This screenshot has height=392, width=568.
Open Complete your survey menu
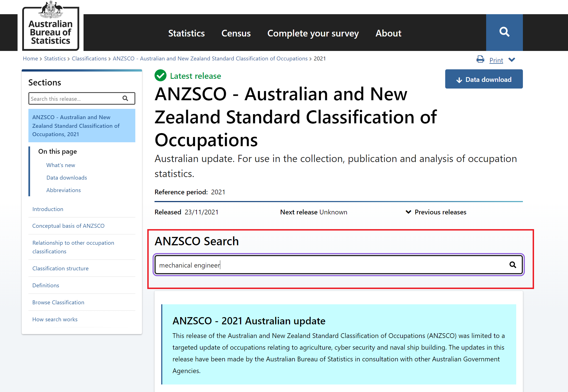[313, 33]
